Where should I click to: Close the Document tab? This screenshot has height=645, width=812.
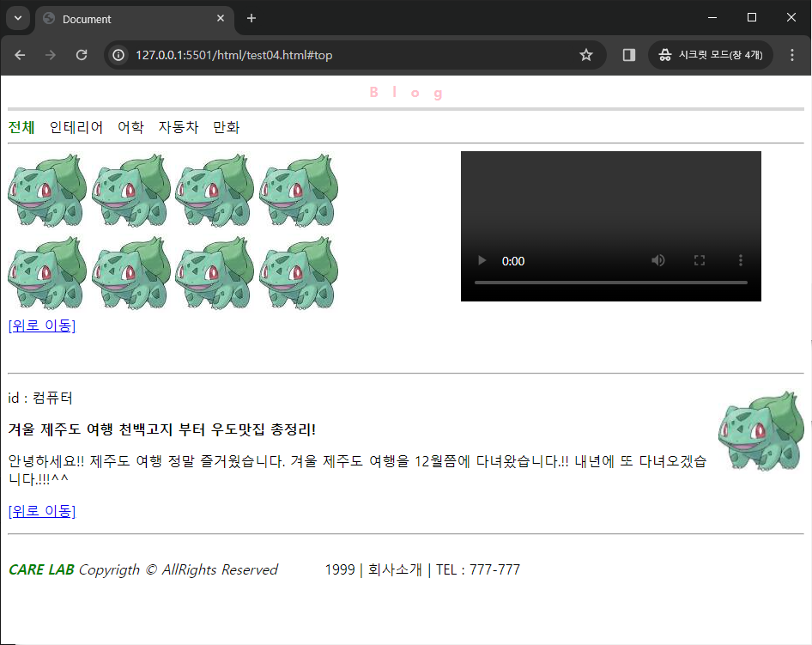point(221,18)
